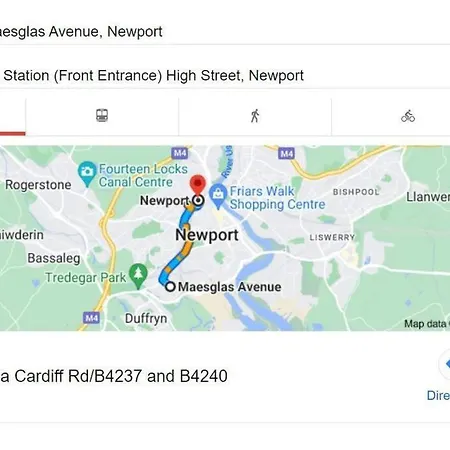Open the Directions link
The height and width of the screenshot is (450, 450).
439,396
